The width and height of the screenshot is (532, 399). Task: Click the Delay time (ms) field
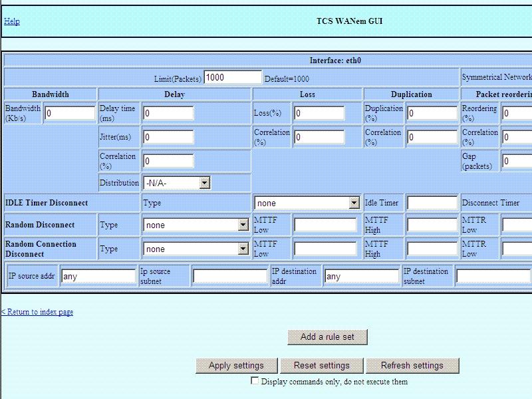click(x=168, y=113)
